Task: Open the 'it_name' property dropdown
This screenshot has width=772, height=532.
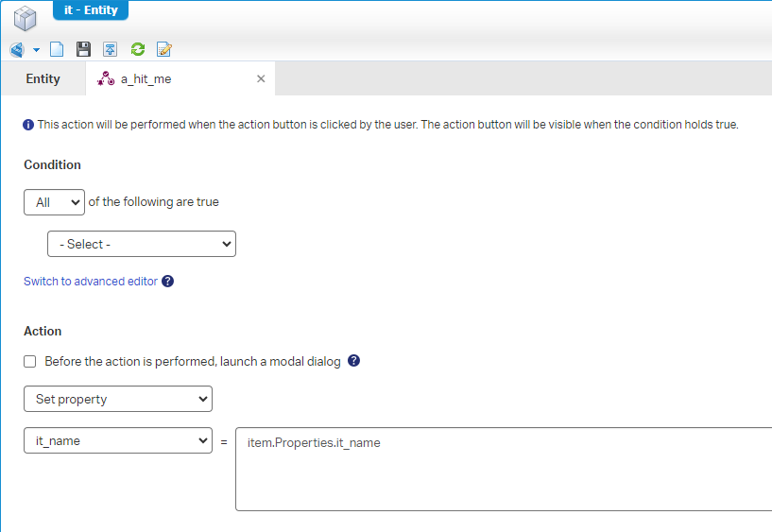Action: point(118,440)
